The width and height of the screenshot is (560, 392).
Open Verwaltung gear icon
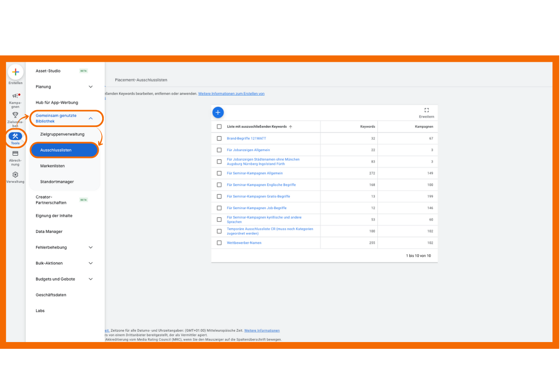pos(15,175)
